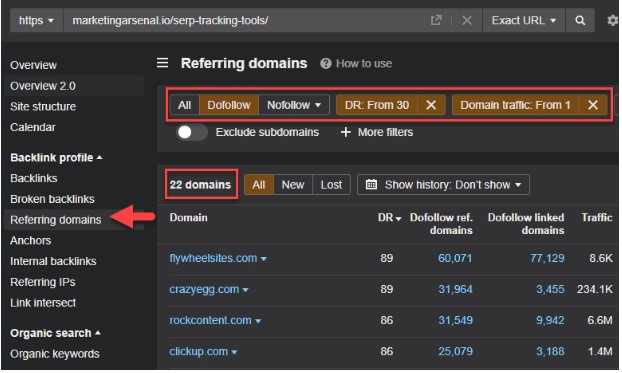Toggle the Exclude subdomains switch

pyautogui.click(x=192, y=132)
